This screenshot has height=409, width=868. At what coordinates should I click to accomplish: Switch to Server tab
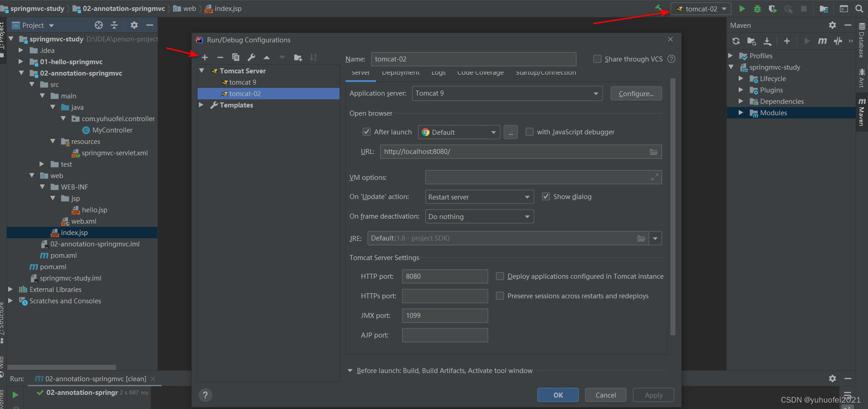(x=360, y=73)
